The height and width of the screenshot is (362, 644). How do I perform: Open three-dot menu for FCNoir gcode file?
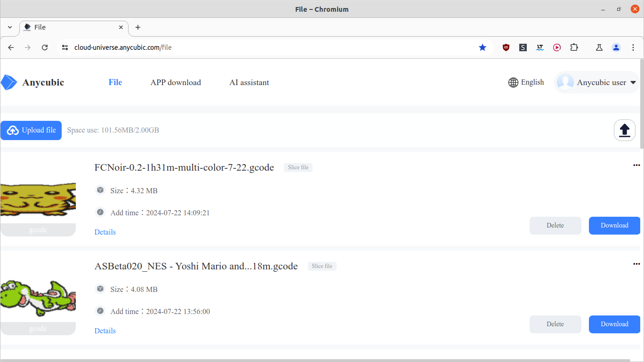[x=636, y=165]
